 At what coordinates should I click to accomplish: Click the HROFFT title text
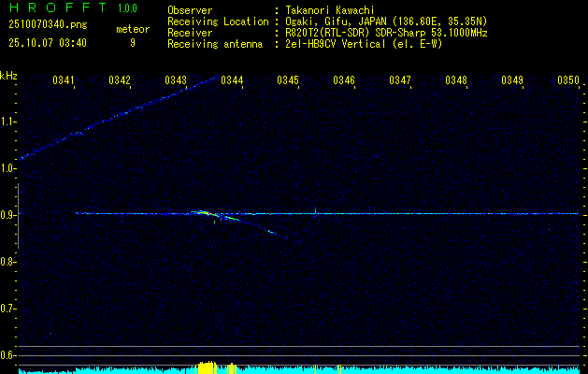point(58,7)
